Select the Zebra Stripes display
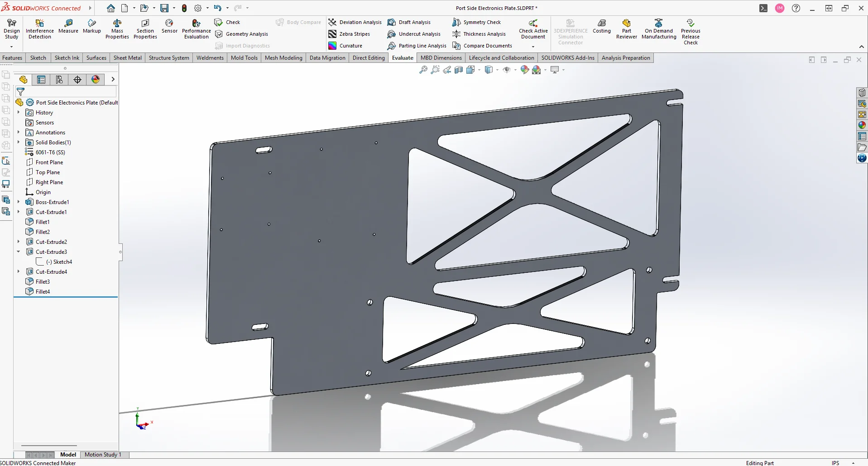 (349, 34)
